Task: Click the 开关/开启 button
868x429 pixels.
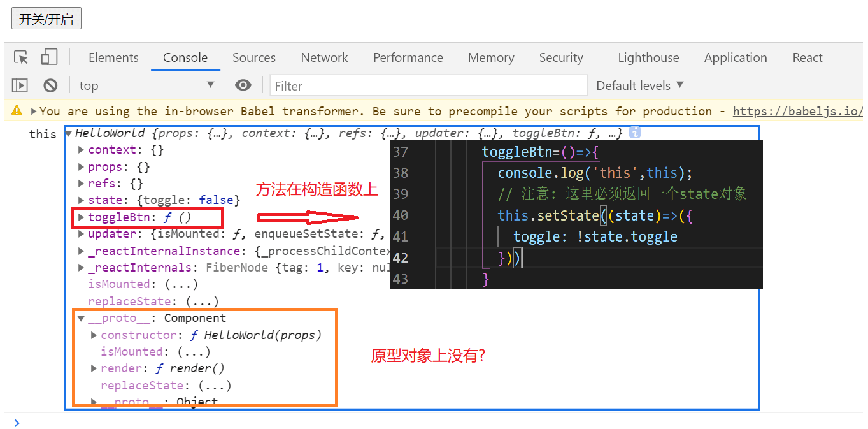Action: coord(46,18)
